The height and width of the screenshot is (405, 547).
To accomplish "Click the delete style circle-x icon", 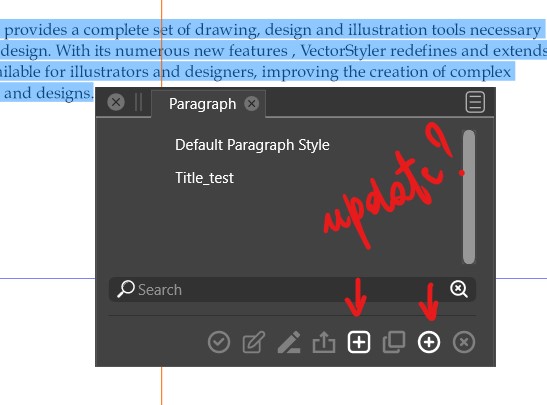I will click(x=464, y=342).
